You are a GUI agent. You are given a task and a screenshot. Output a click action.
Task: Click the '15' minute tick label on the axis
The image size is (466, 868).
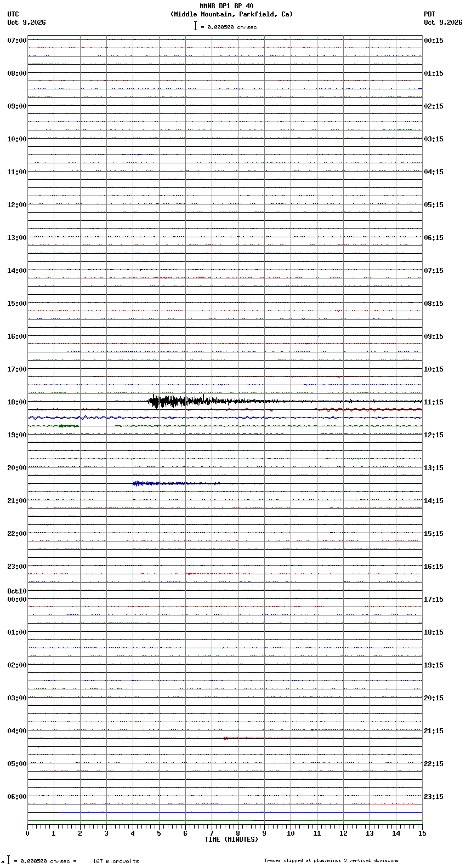(x=422, y=833)
